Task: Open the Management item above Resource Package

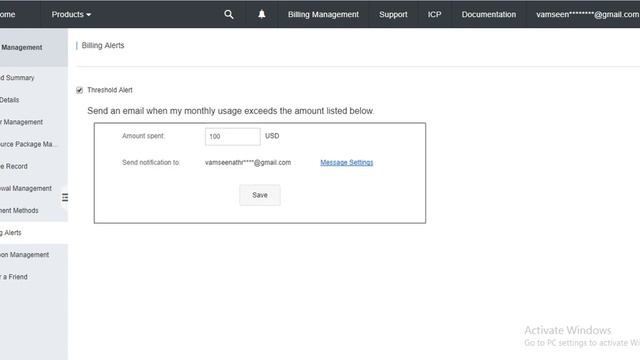Action: [x=21, y=122]
